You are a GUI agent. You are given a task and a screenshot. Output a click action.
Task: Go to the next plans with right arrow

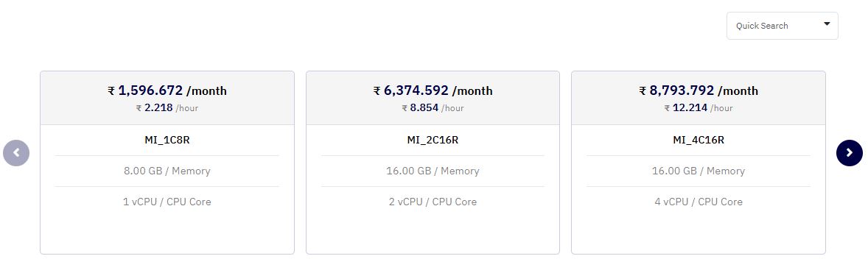click(x=849, y=153)
